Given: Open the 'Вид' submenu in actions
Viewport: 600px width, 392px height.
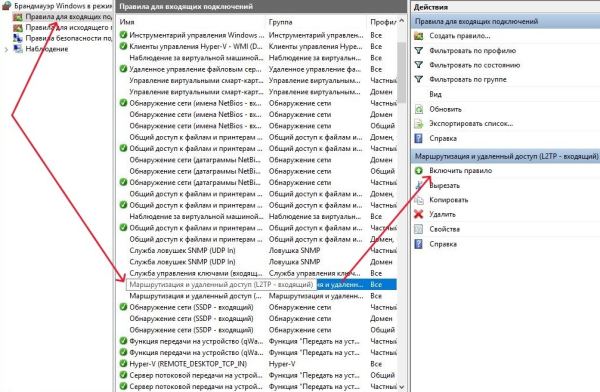Looking at the screenshot, I should click(x=435, y=94).
